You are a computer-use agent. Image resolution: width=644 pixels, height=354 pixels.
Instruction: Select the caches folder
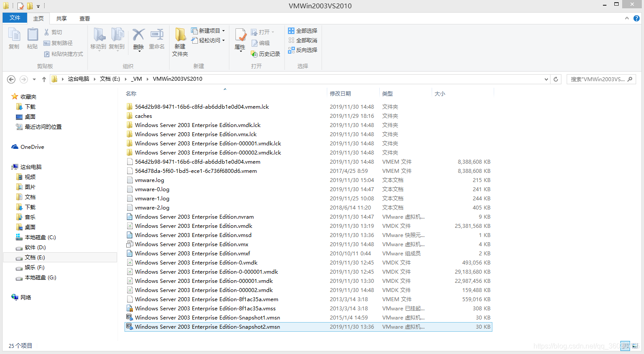143,116
